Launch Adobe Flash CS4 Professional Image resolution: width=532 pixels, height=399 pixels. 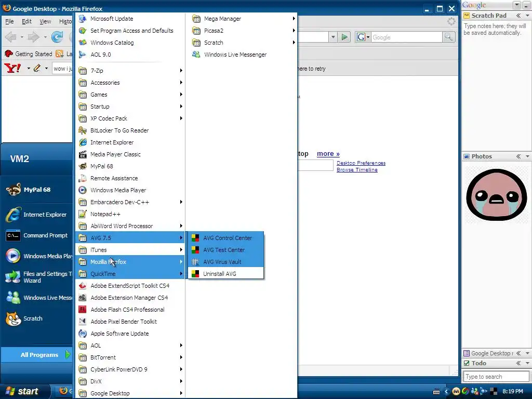point(130,310)
